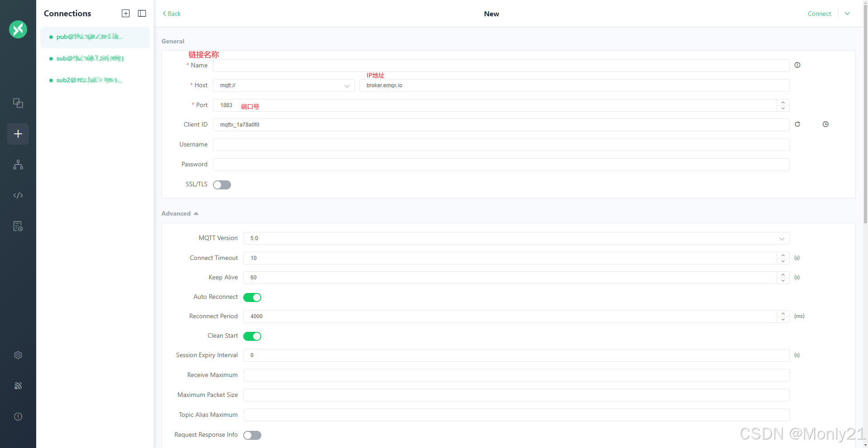
Task: Open the Viewer tree icon in sidebar
Action: 18,165
